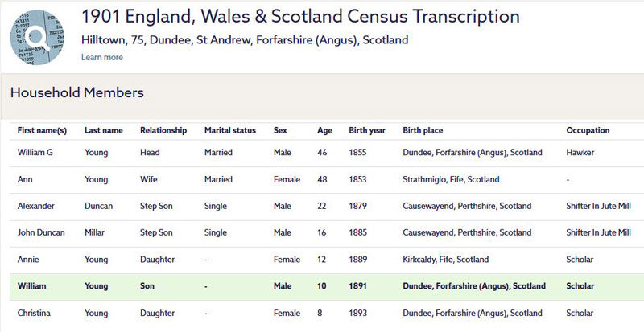Viewport: 644px width, 332px height.
Task: Click the Last name column header
Action: [104, 130]
